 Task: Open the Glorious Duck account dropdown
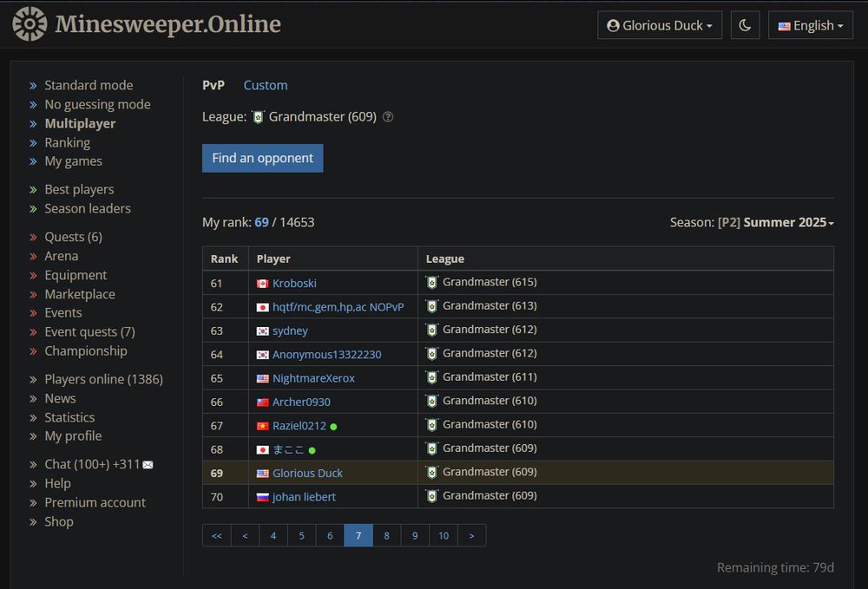(660, 25)
